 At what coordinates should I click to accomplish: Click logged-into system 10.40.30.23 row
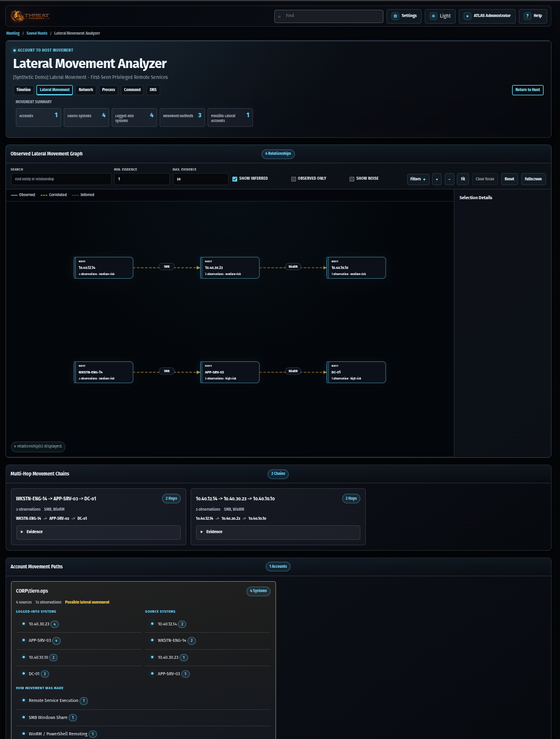tap(78, 624)
